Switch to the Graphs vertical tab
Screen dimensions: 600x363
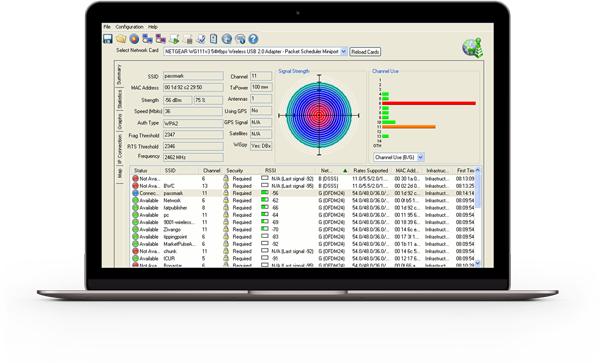[119, 122]
